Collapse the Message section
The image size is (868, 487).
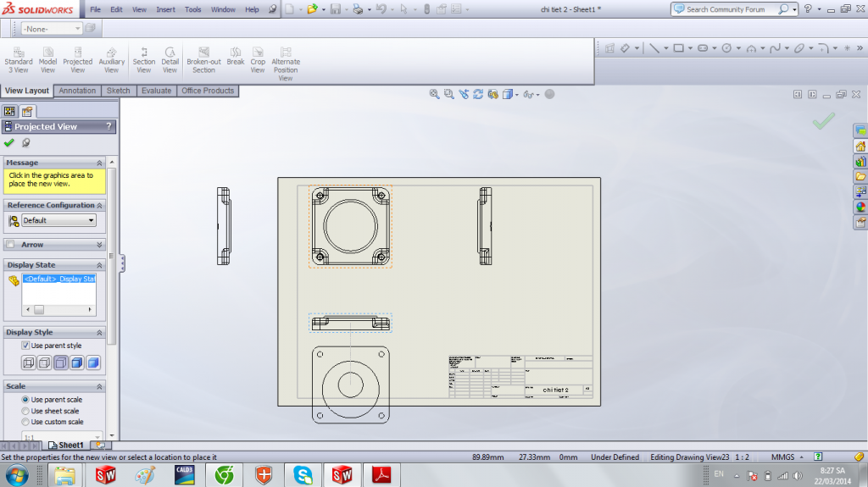click(x=100, y=163)
